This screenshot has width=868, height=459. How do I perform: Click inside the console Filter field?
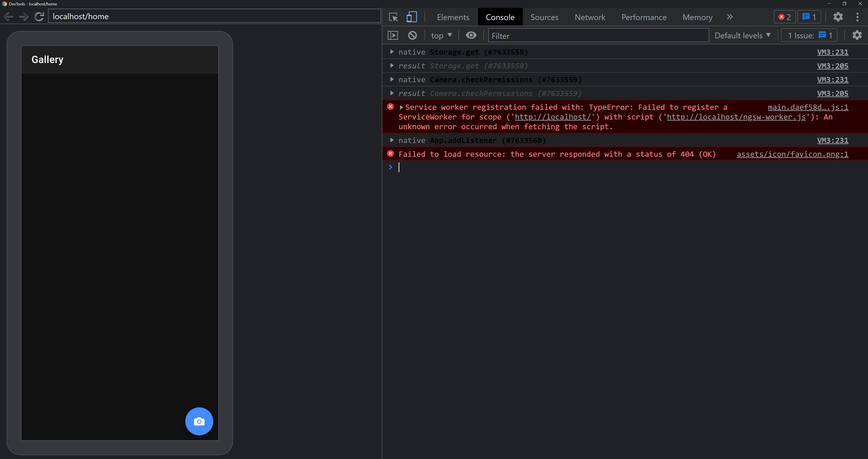598,35
